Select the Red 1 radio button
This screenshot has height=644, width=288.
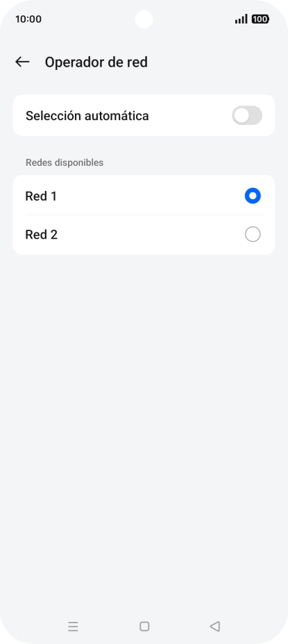(x=253, y=196)
